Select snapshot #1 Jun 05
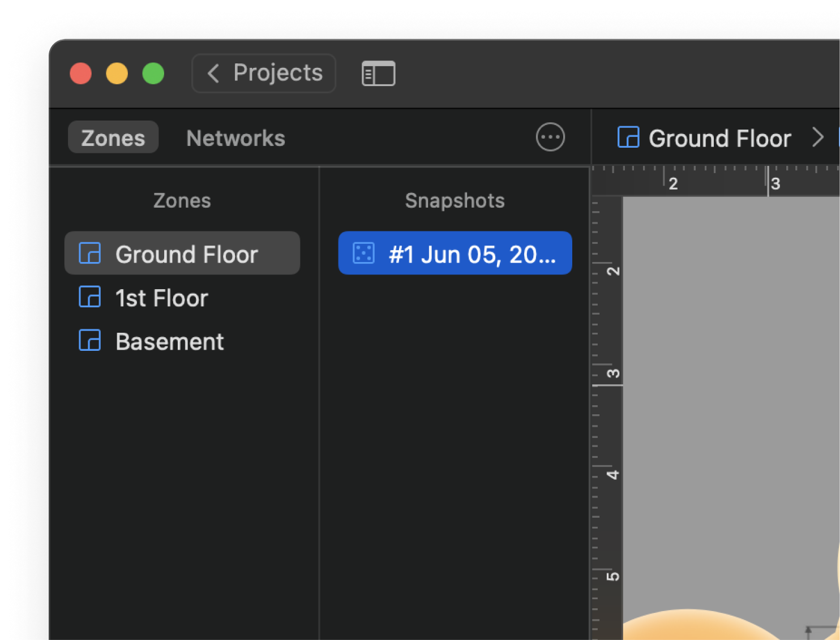This screenshot has height=640, width=840. (472, 255)
